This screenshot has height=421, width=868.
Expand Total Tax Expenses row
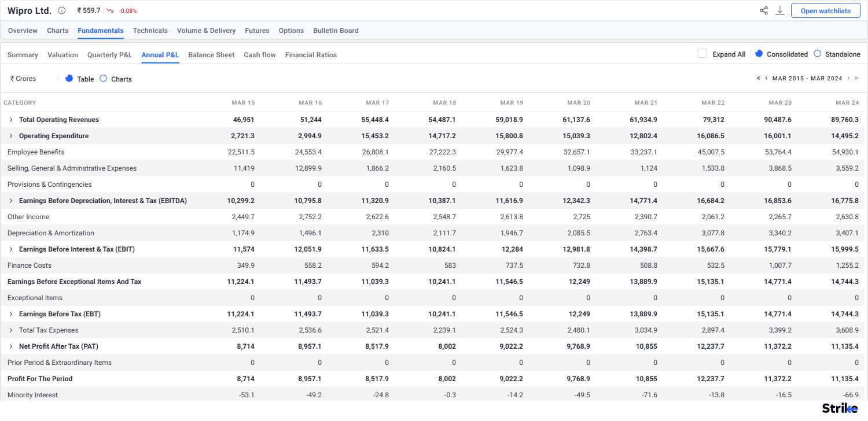pyautogui.click(x=10, y=330)
